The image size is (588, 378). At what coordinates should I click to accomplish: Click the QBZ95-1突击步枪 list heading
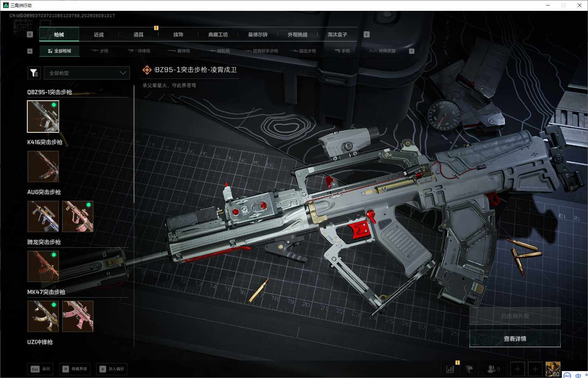coord(50,92)
